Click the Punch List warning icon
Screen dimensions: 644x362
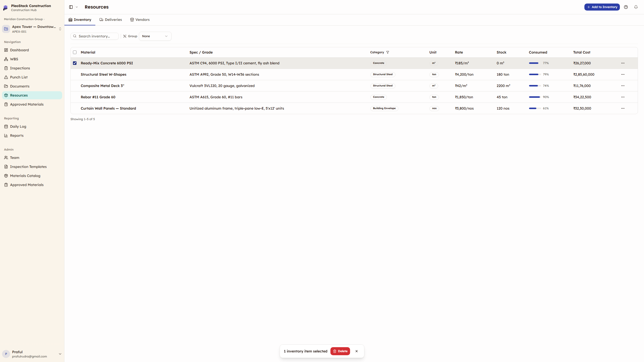pyautogui.click(x=6, y=77)
